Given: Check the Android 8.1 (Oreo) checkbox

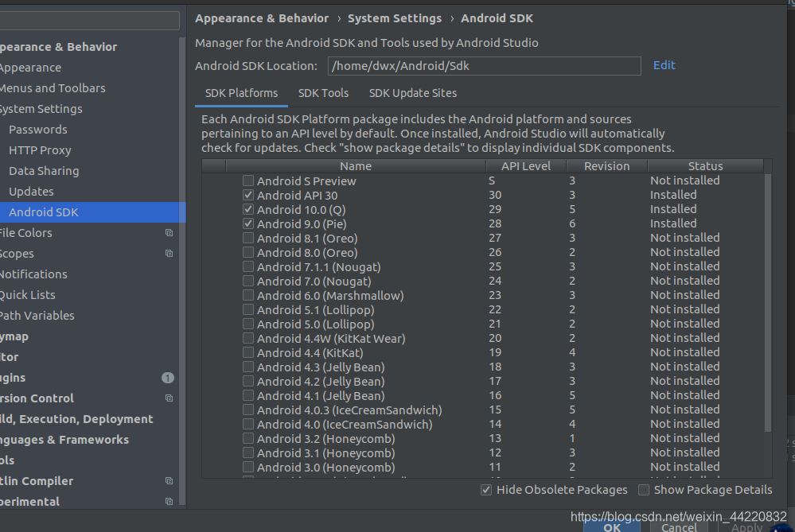Looking at the screenshot, I should [248, 238].
